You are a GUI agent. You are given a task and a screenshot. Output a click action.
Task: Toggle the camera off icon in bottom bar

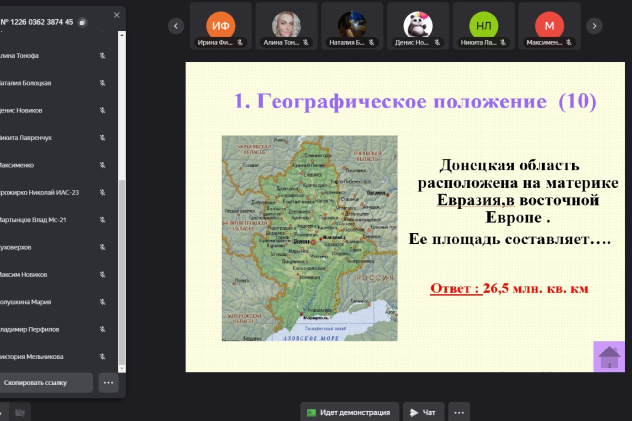tap(20, 413)
